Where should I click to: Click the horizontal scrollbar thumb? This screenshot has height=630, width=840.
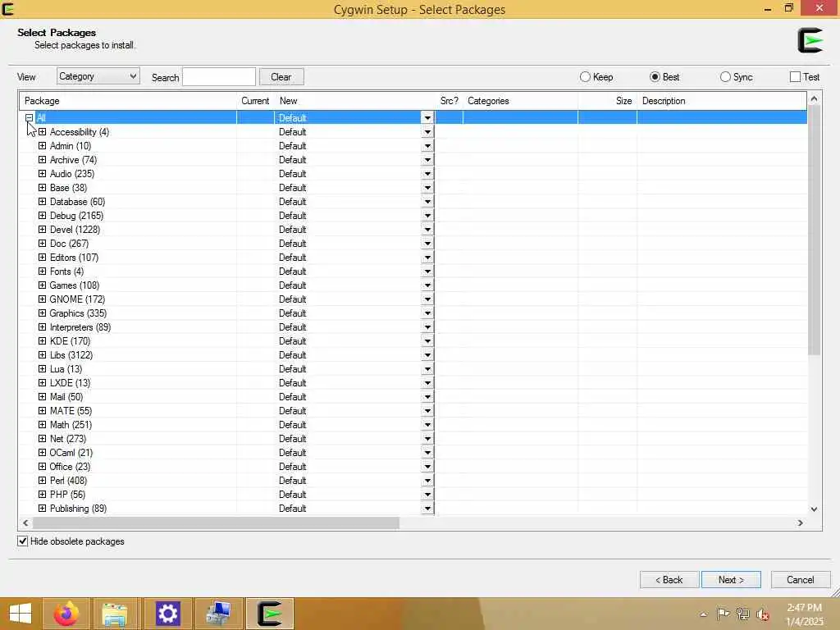pyautogui.click(x=216, y=523)
